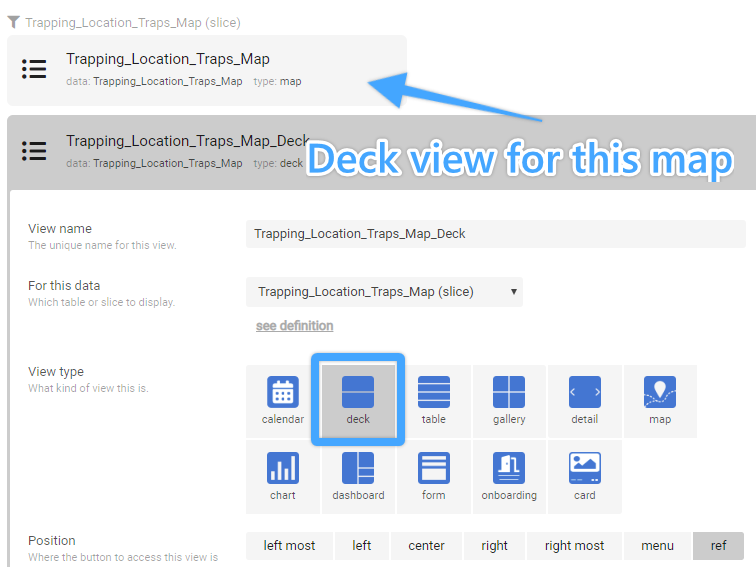Click the filter funnel icon
The height and width of the screenshot is (567, 756).
(14, 22)
